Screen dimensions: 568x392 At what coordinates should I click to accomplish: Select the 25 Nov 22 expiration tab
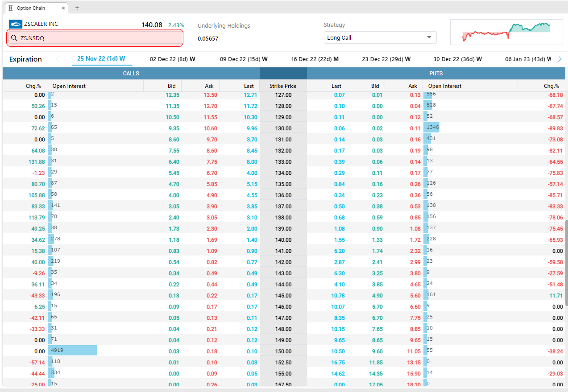click(101, 59)
